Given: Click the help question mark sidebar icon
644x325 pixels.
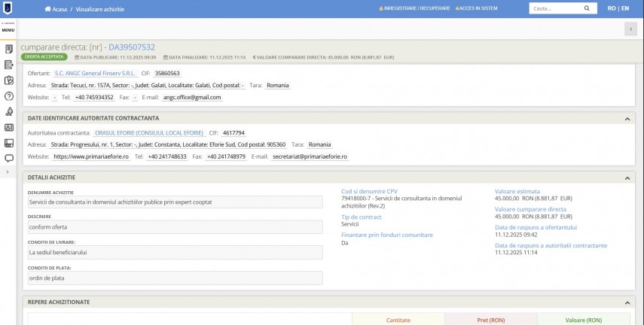Looking at the screenshot, I should (x=9, y=96).
